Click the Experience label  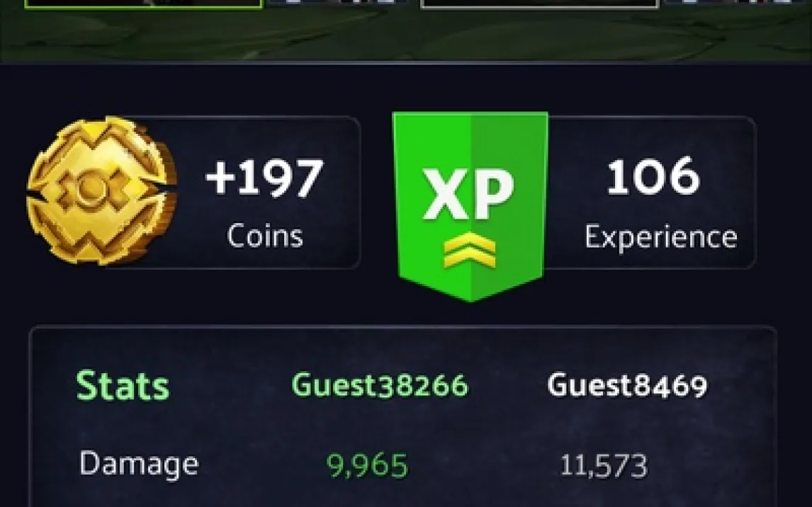[661, 238]
